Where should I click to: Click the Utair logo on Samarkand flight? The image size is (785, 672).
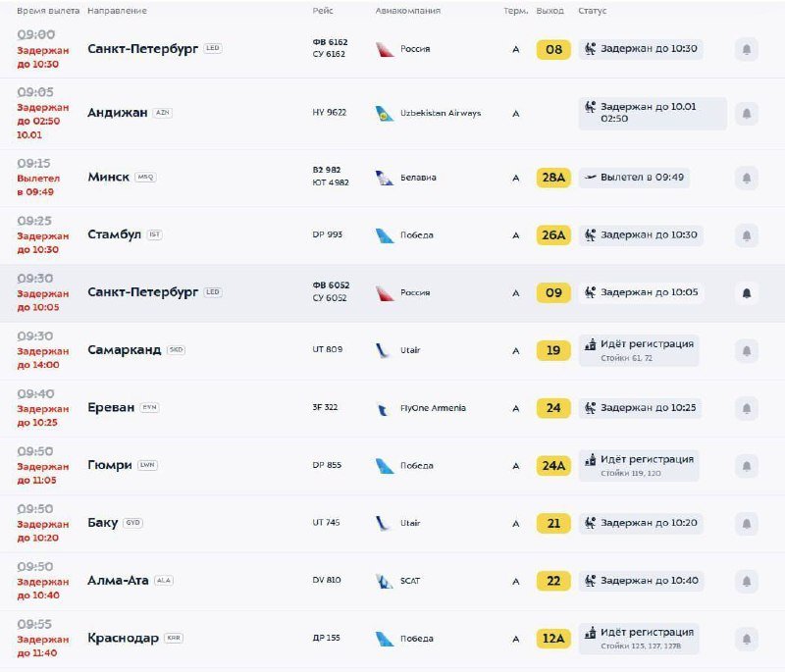385,350
